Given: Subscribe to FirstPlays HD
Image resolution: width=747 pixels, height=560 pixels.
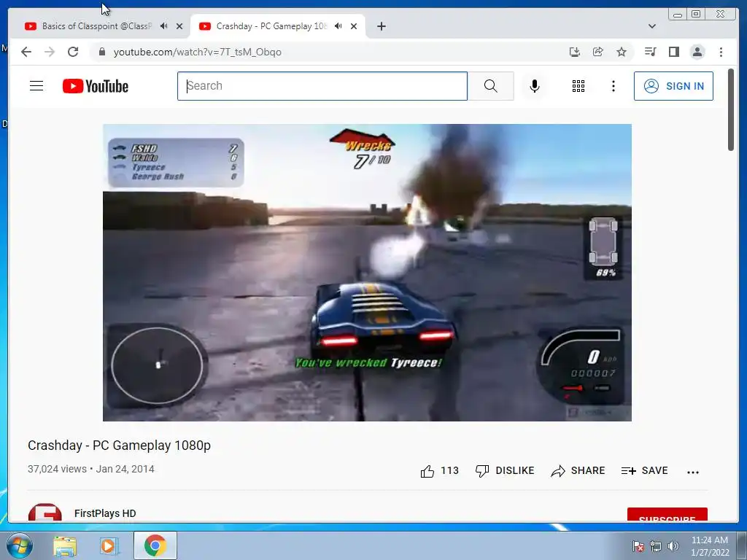Looking at the screenshot, I should click(x=667, y=515).
